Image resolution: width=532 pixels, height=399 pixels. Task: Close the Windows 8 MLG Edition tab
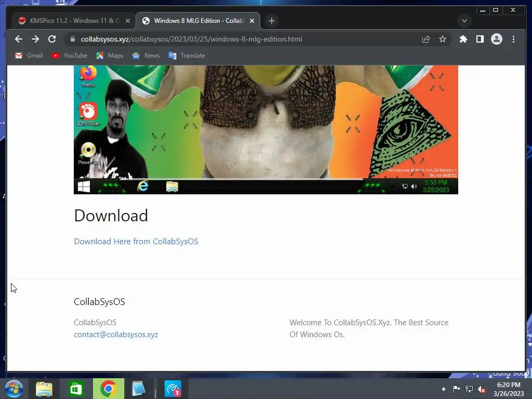click(x=252, y=21)
